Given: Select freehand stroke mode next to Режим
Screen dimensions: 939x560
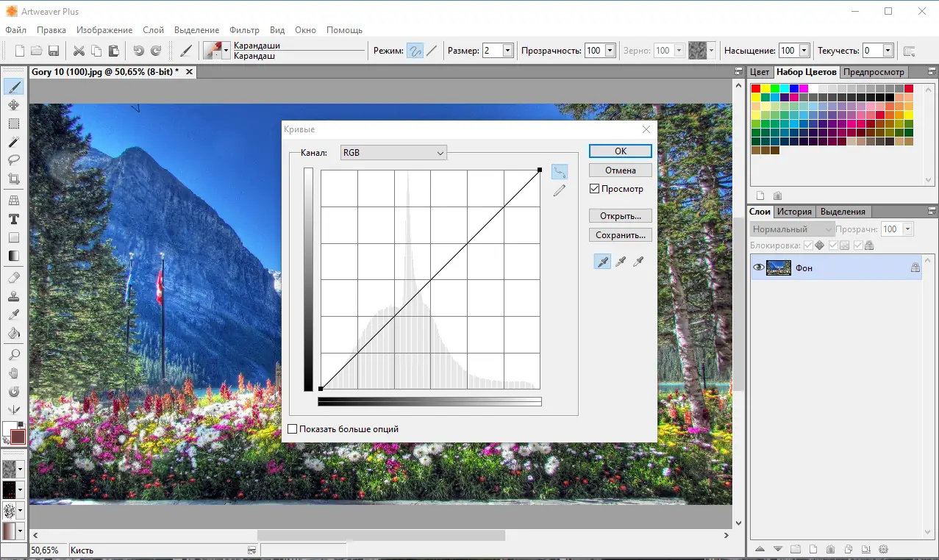Looking at the screenshot, I should [x=415, y=51].
